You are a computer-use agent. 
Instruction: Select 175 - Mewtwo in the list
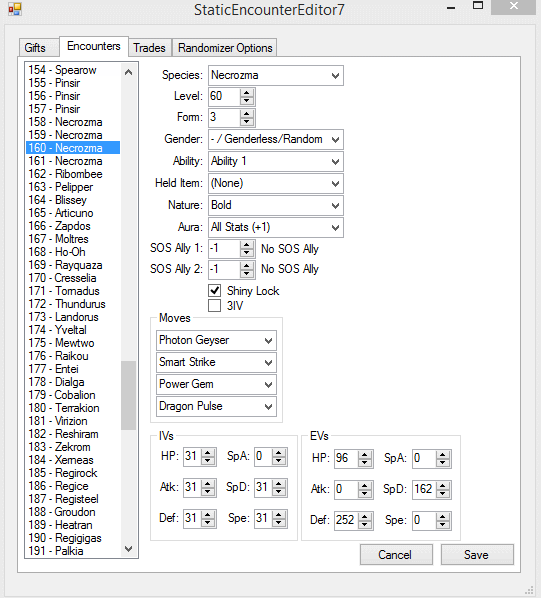click(73, 343)
